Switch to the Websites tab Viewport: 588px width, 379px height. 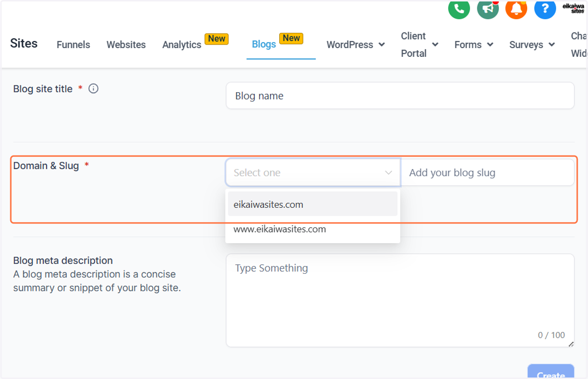click(126, 45)
